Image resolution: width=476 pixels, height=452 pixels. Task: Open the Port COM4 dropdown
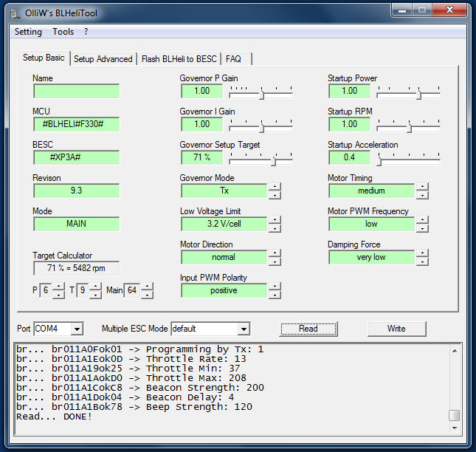[x=77, y=329]
